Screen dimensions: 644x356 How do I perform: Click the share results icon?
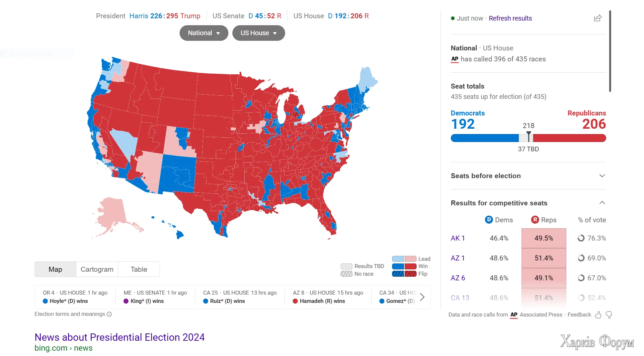click(x=598, y=18)
